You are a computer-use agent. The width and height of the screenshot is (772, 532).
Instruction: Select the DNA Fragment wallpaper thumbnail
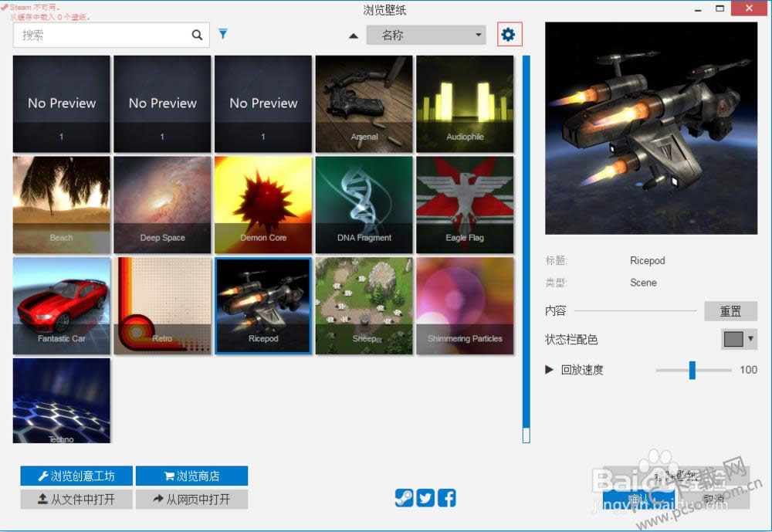coord(364,205)
